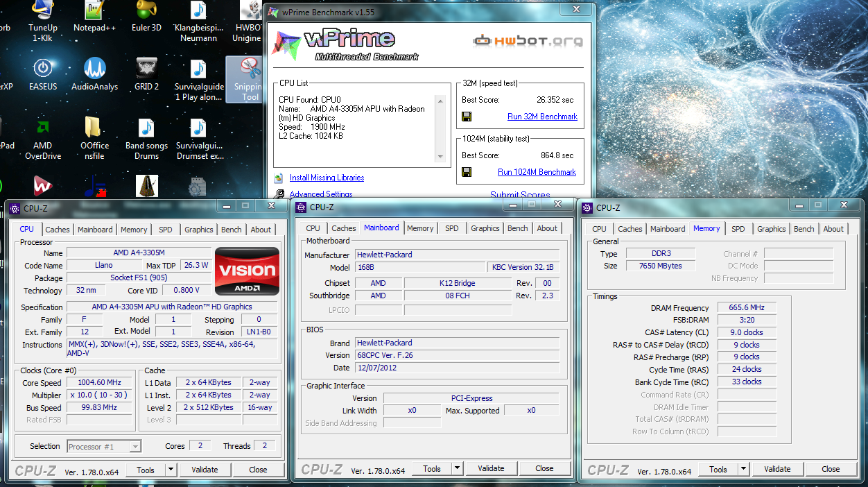Click the Run 1024M Benchmark link
This screenshot has height=487, width=868.
coord(537,172)
